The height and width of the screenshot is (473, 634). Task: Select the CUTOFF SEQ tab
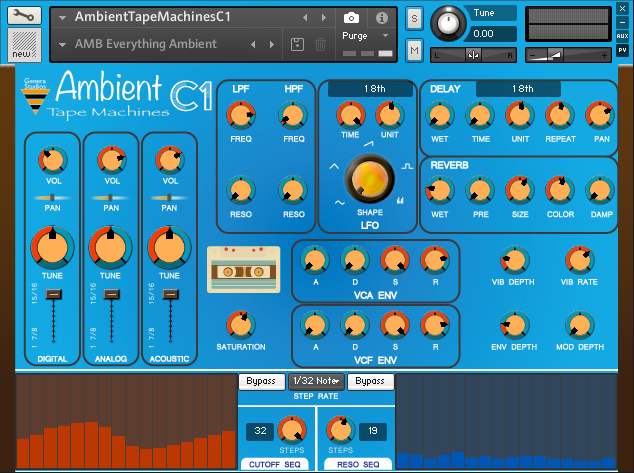coord(276,463)
